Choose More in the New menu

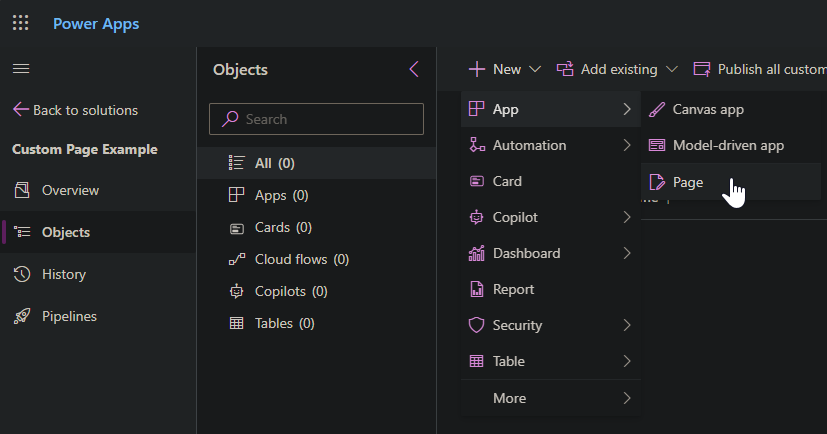(551, 398)
